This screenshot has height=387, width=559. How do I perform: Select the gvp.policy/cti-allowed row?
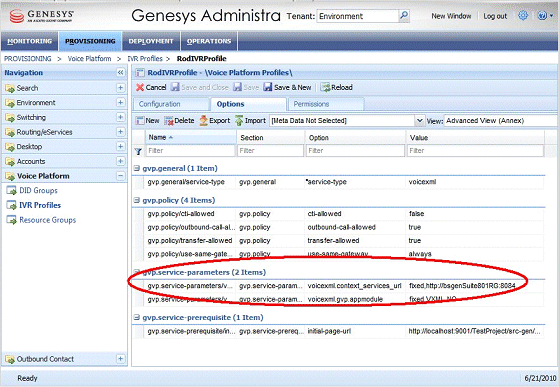(x=339, y=214)
